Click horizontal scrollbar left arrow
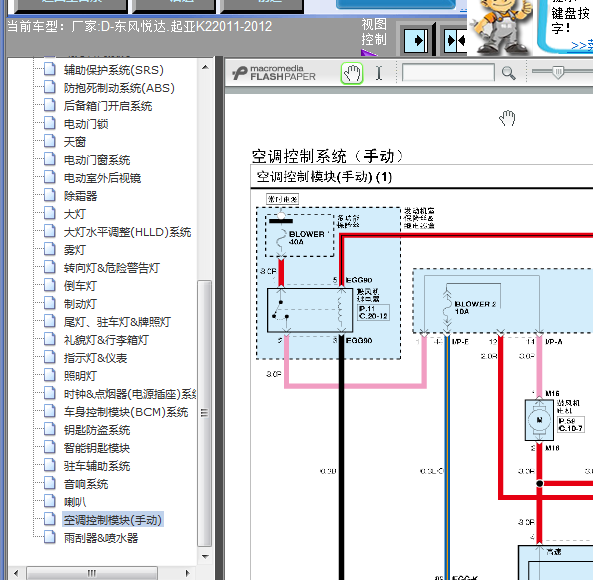This screenshot has height=580, width=593. (x=16, y=573)
